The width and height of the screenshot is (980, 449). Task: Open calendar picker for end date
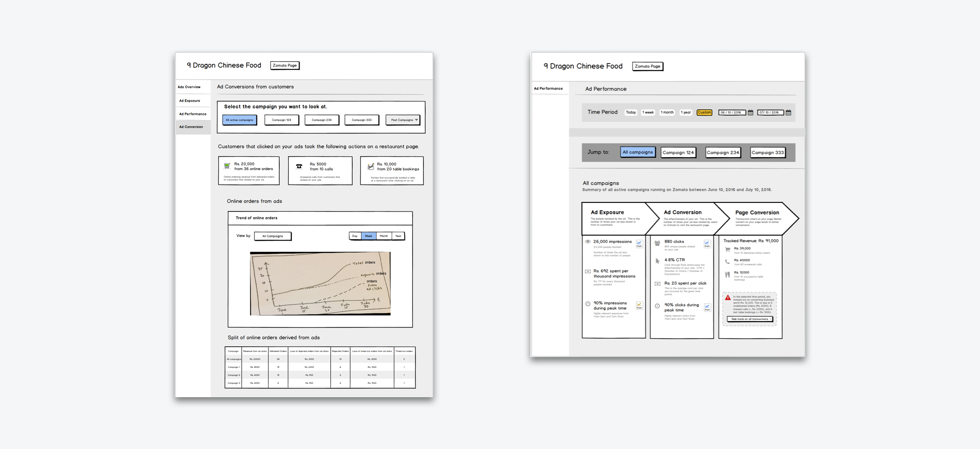pos(788,113)
